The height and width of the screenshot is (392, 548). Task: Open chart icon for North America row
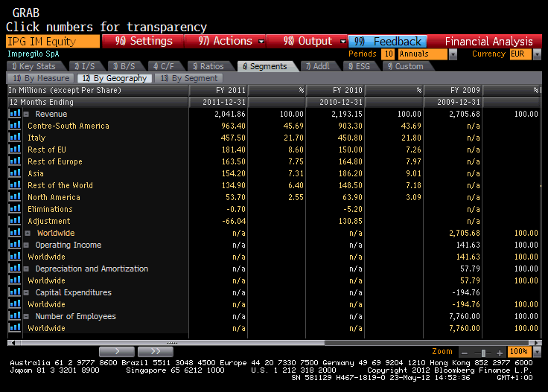(15, 197)
